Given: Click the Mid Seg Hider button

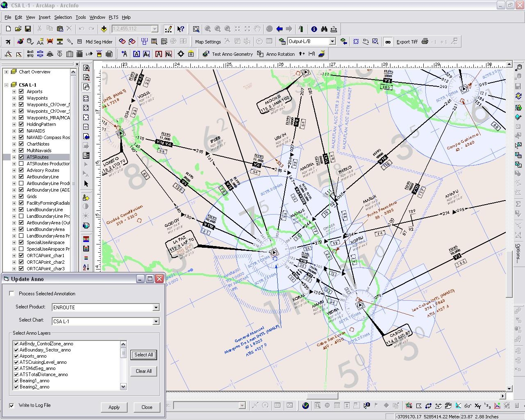Looking at the screenshot, I should coord(99,41).
